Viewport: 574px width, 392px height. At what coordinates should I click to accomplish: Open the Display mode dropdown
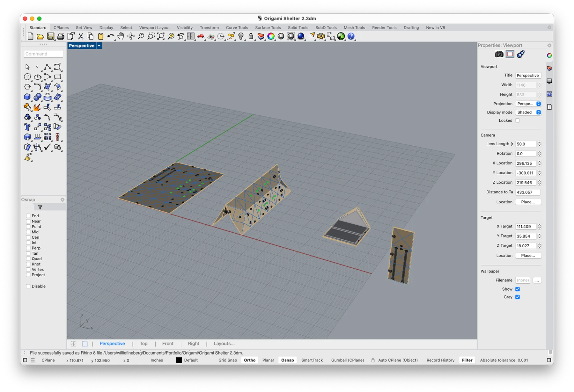(x=528, y=112)
